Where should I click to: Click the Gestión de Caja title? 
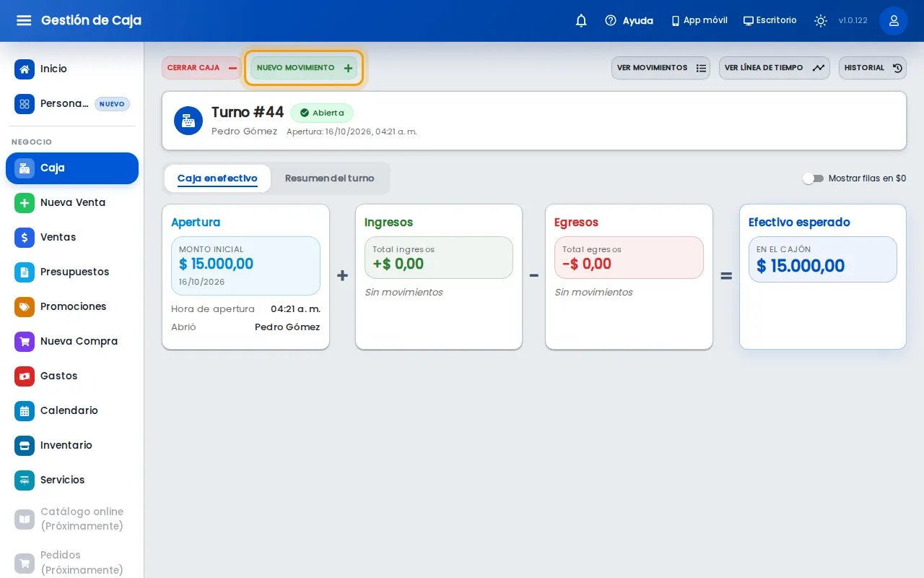[x=92, y=20]
